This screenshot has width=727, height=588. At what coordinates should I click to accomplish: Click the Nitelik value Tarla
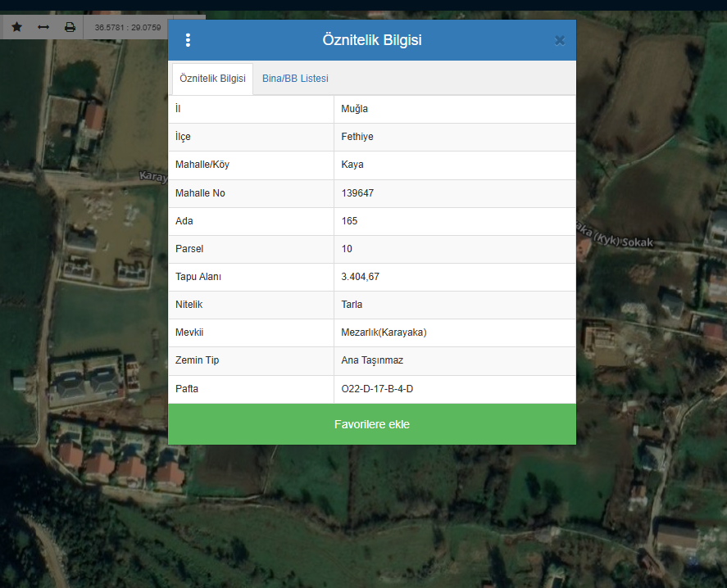point(352,305)
